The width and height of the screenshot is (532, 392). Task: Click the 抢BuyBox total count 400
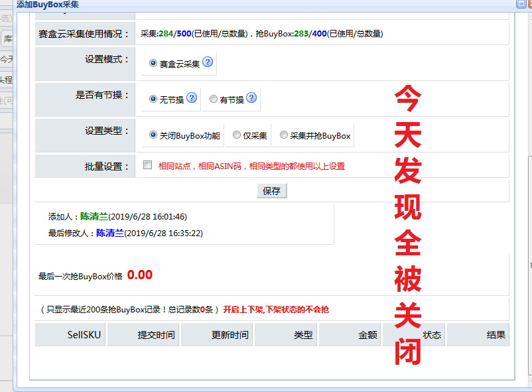click(319, 34)
